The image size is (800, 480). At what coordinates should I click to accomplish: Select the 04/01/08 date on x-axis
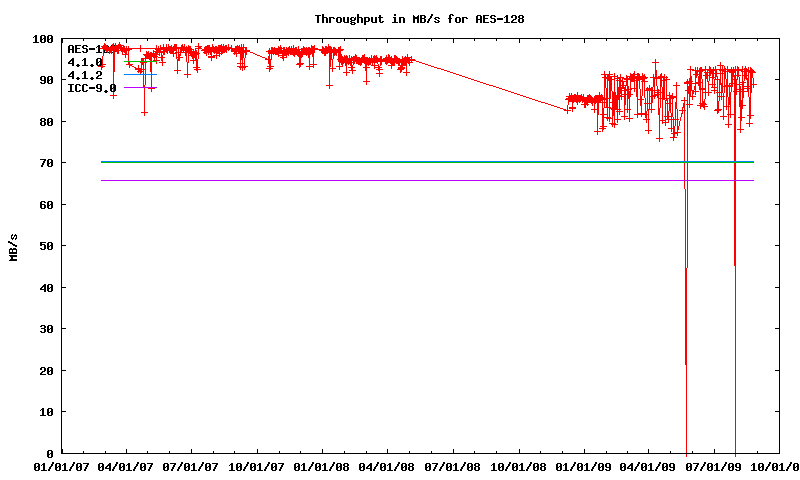388,466
